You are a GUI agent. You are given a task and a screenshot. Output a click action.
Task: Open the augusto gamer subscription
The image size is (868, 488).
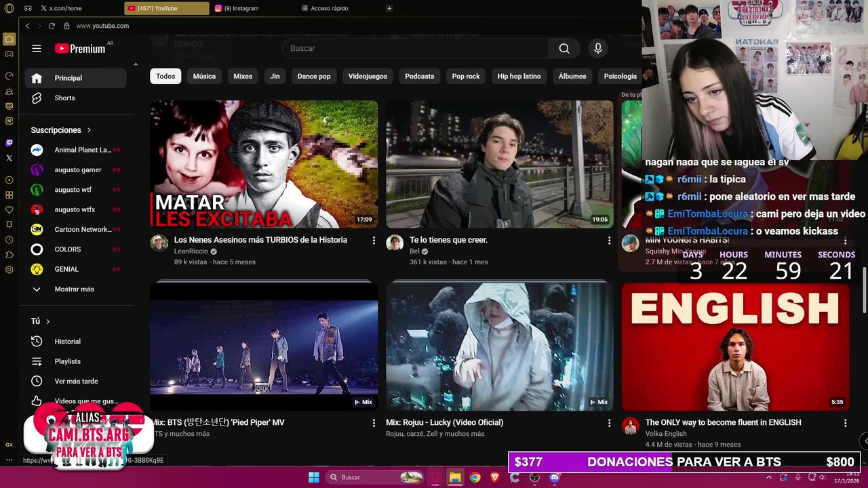[x=76, y=170]
